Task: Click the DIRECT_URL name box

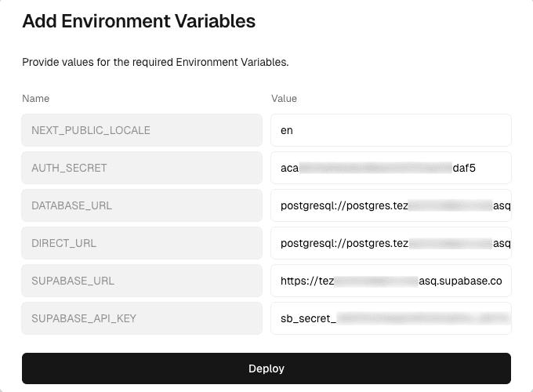Action: click(x=142, y=243)
